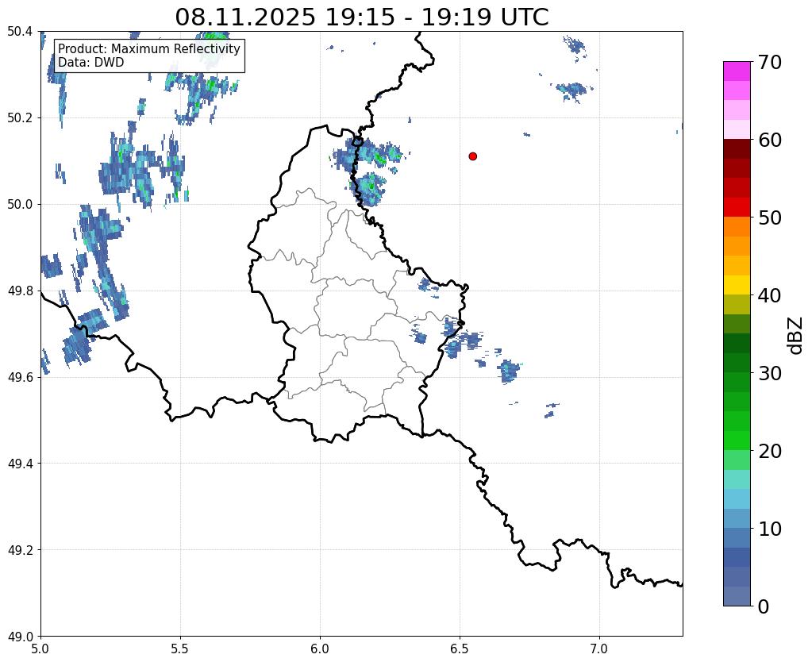Click the 'Data: DWD' text
The width and height of the screenshot is (812, 662).
pyautogui.click(x=91, y=63)
